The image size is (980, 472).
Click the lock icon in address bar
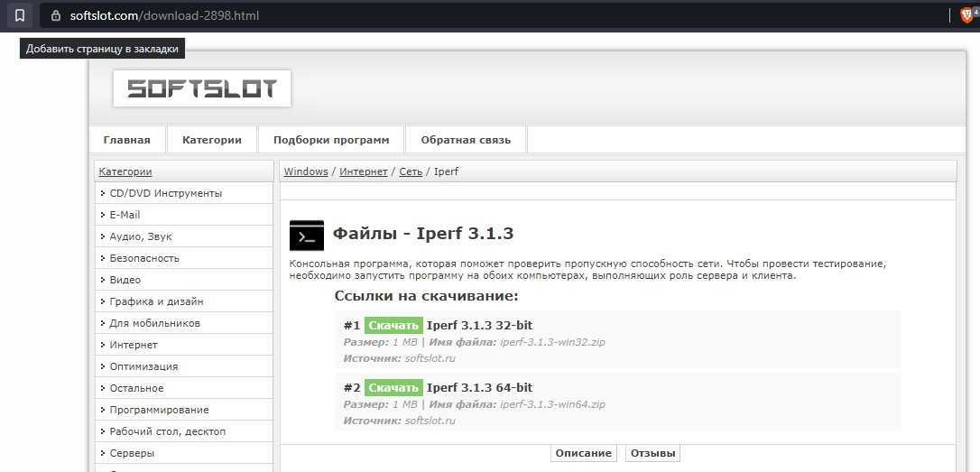coord(56,15)
